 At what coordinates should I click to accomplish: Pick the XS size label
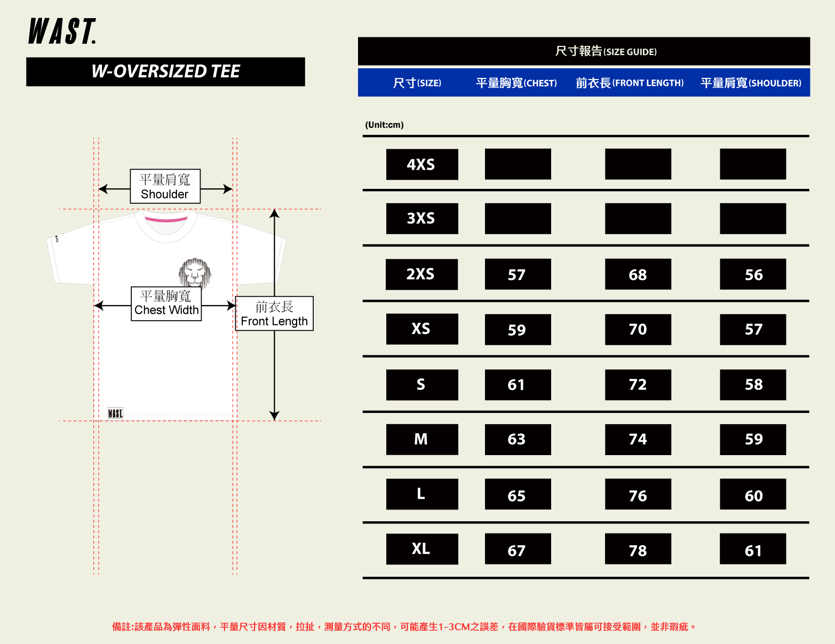click(x=422, y=329)
